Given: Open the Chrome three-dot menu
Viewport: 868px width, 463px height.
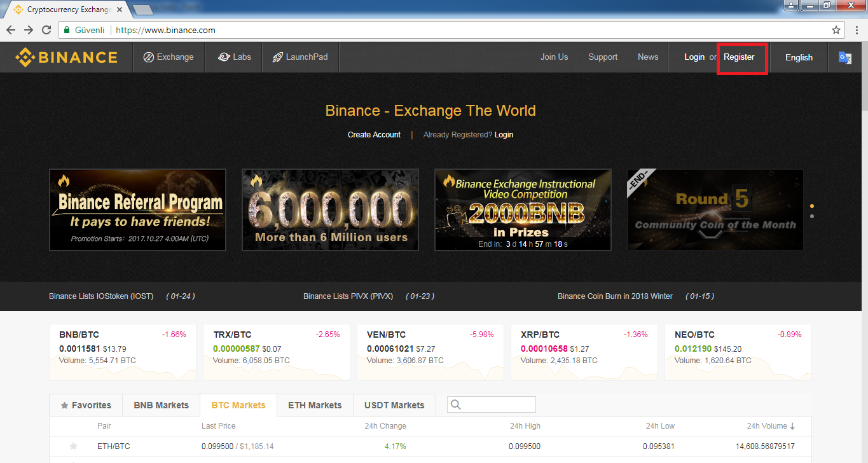Looking at the screenshot, I should (856, 30).
